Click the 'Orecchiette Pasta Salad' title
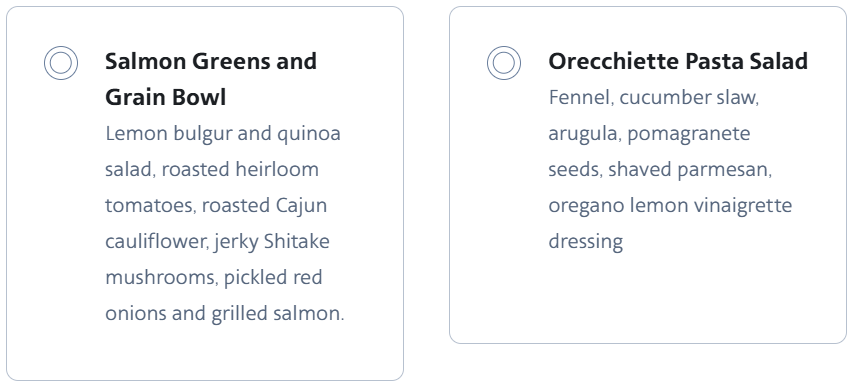 click(678, 61)
